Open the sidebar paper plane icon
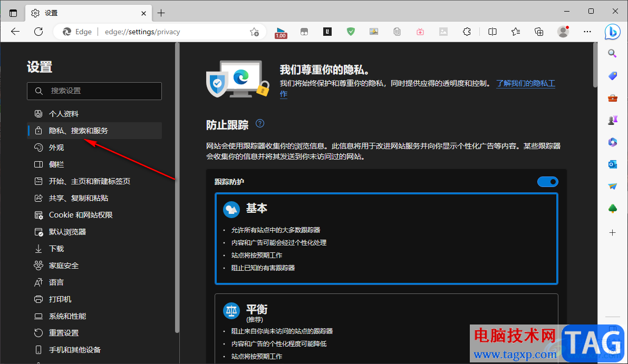Image resolution: width=628 pixels, height=364 pixels. [x=612, y=186]
